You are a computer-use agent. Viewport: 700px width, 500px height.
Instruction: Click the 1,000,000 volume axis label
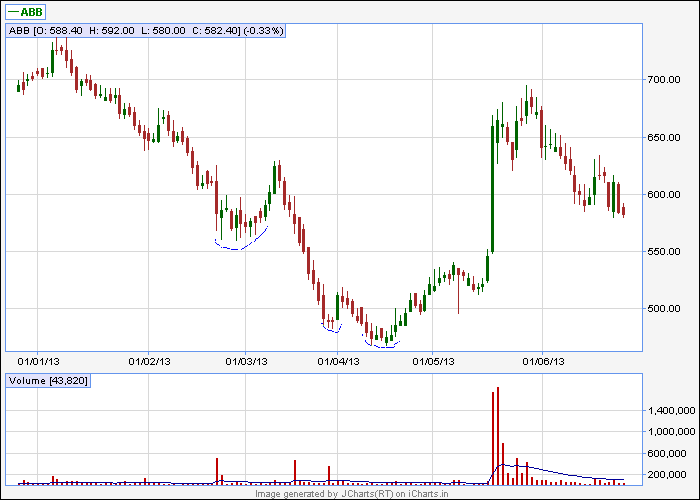point(671,432)
